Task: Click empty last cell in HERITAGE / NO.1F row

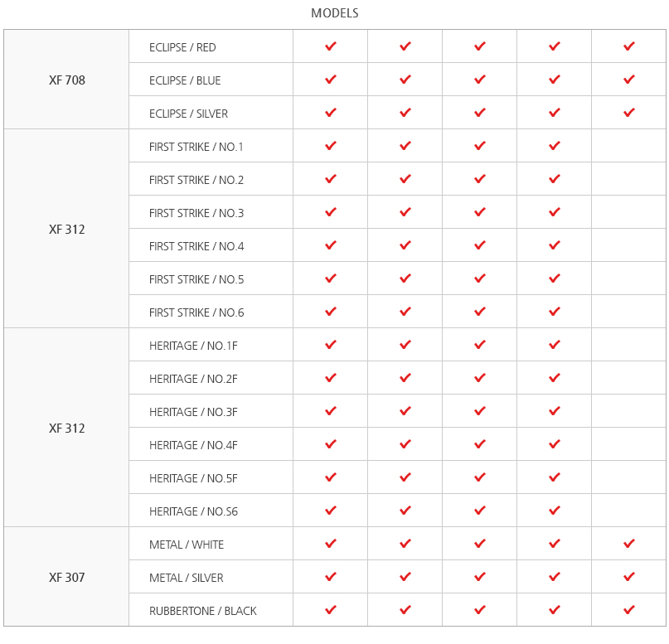Action: [628, 345]
